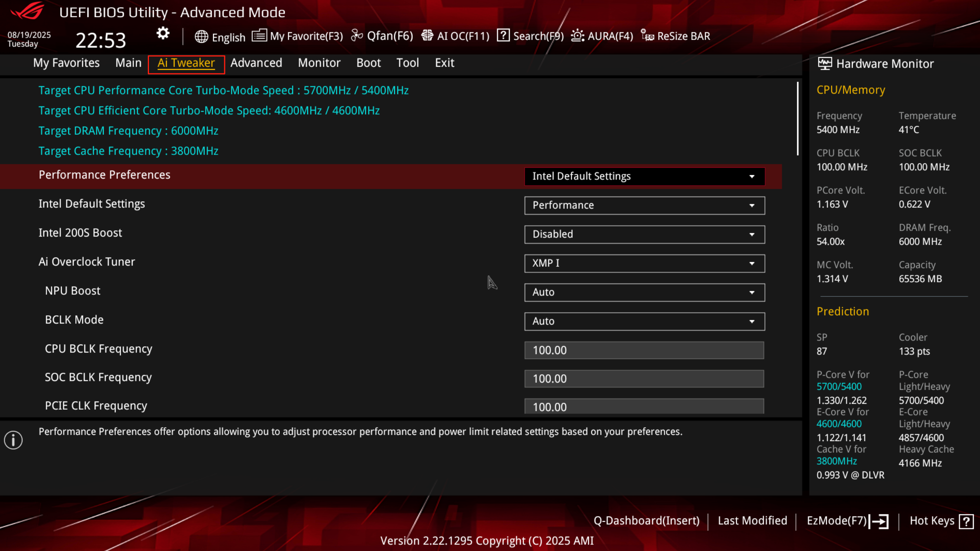Open AURA(F4) lighting icon
This screenshot has height=551, width=980.
(577, 35)
